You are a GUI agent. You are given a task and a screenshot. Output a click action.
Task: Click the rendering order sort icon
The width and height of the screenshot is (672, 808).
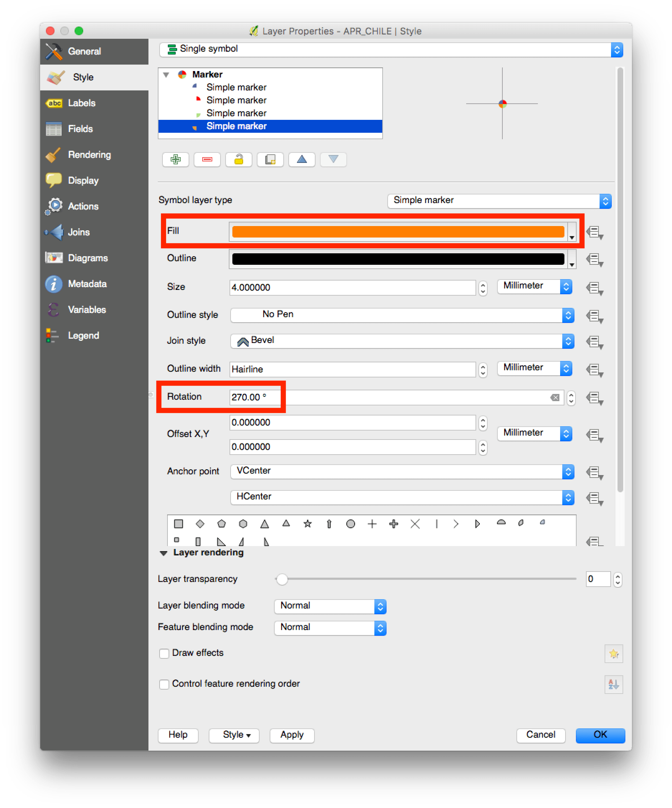point(614,685)
